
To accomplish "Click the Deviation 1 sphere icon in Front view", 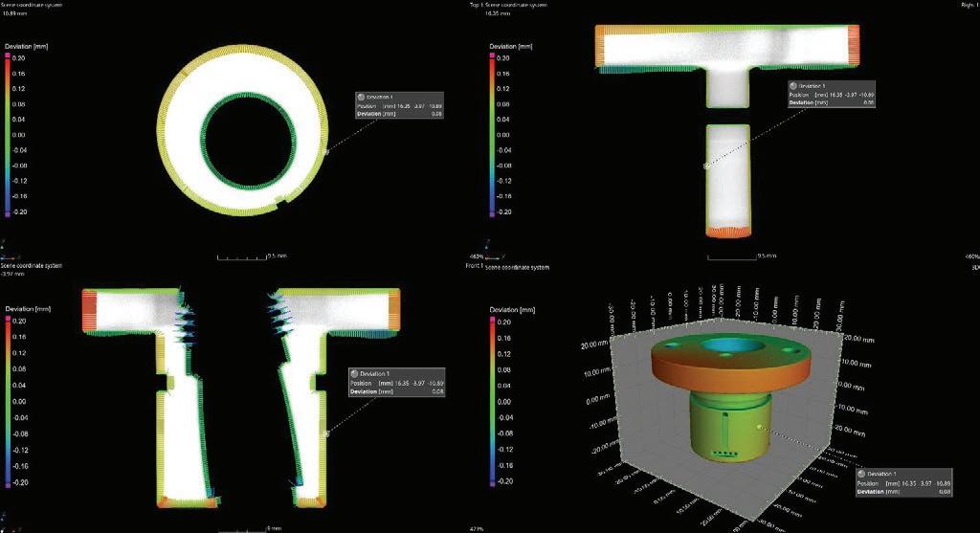I will pyautogui.click(x=354, y=373).
